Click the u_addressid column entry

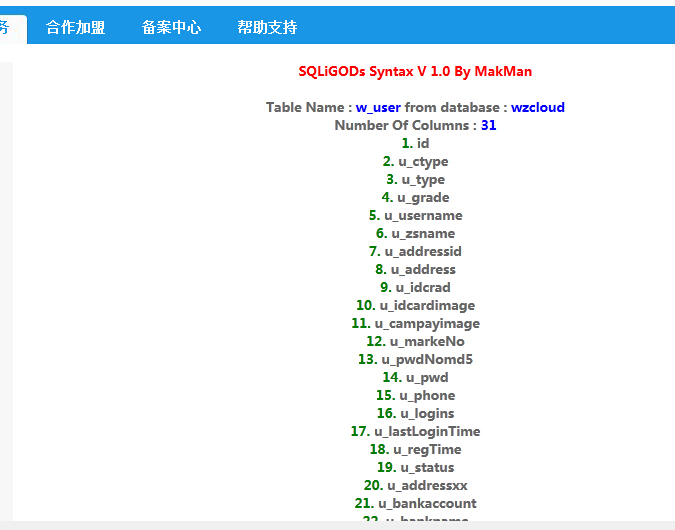click(x=423, y=251)
